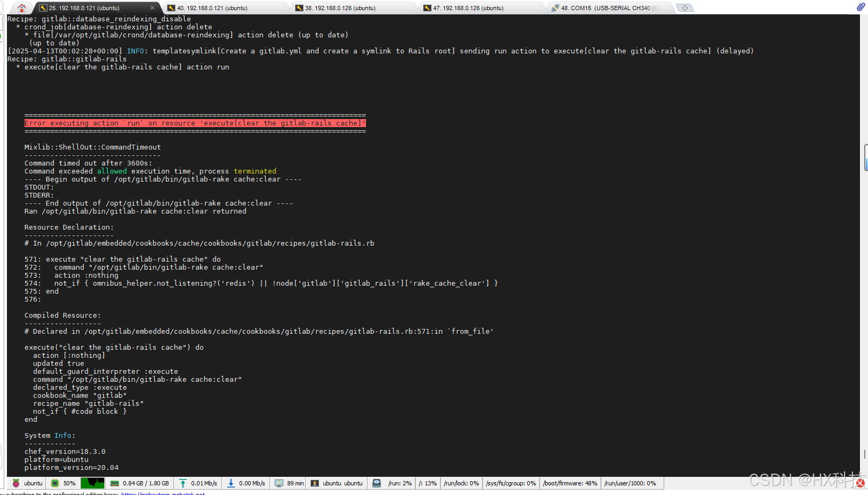Click the green 'allowed' word
This screenshot has height=495, width=868.
click(112, 171)
